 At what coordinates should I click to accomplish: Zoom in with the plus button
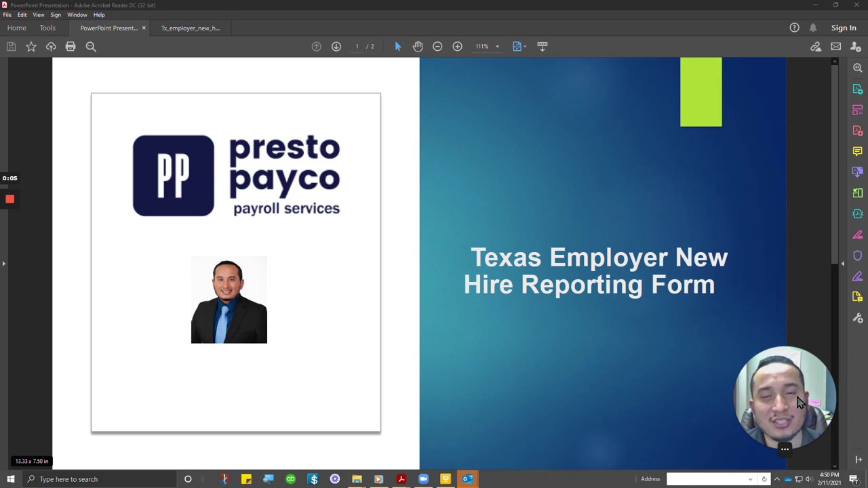[457, 46]
